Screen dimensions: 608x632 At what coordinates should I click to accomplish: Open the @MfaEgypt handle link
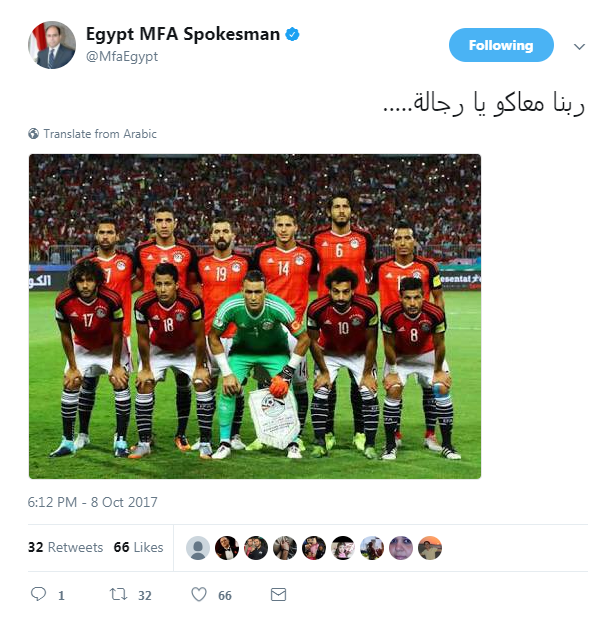coord(122,56)
